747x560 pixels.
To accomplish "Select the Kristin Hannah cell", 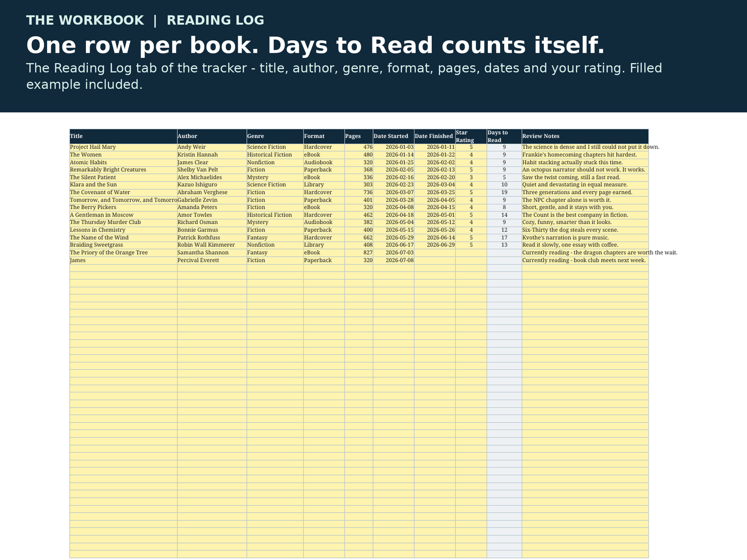I will (x=212, y=155).
